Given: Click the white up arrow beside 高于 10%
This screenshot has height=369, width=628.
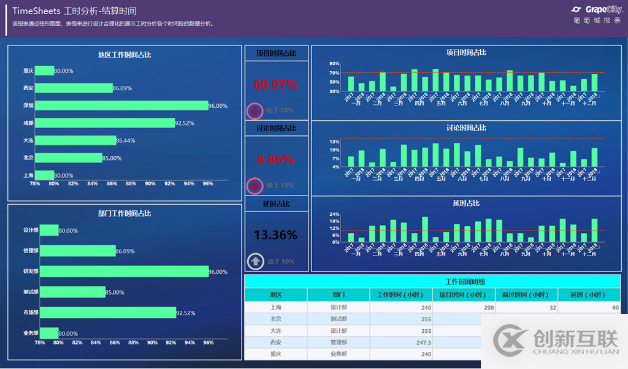Looking at the screenshot, I should pos(256,262).
